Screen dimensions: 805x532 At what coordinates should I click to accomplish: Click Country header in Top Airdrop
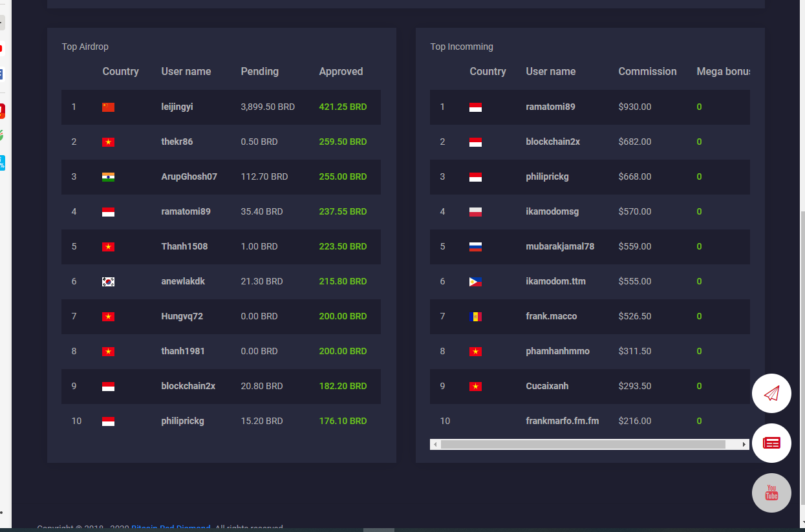pos(121,72)
